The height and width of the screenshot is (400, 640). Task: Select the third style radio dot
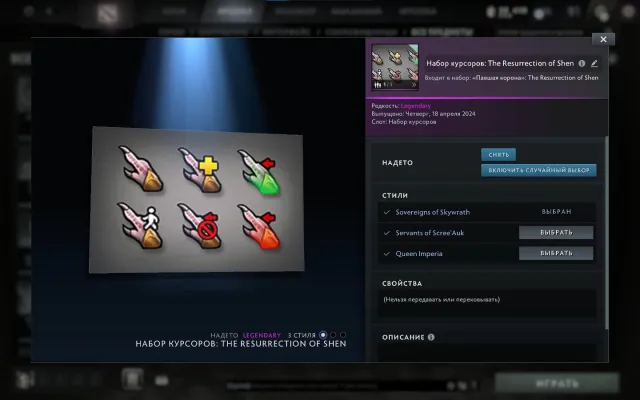pyautogui.click(x=343, y=335)
